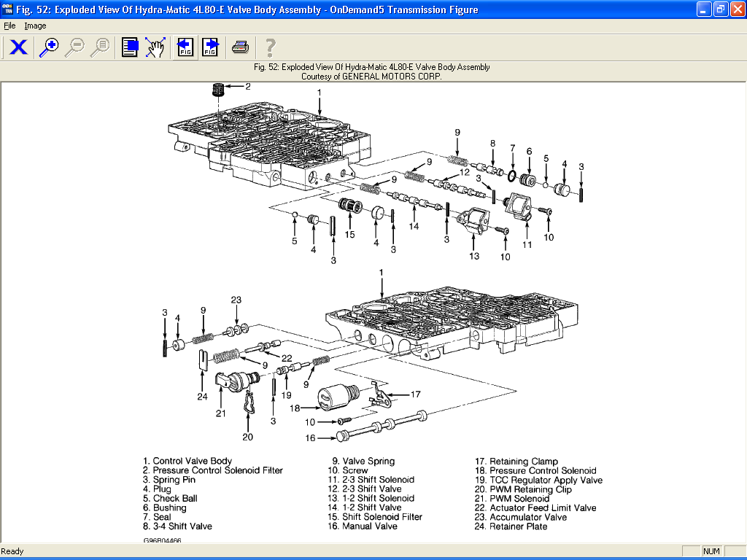
Task: Click legend entry '14. 1-2 Shift Valve'
Action: [365, 507]
